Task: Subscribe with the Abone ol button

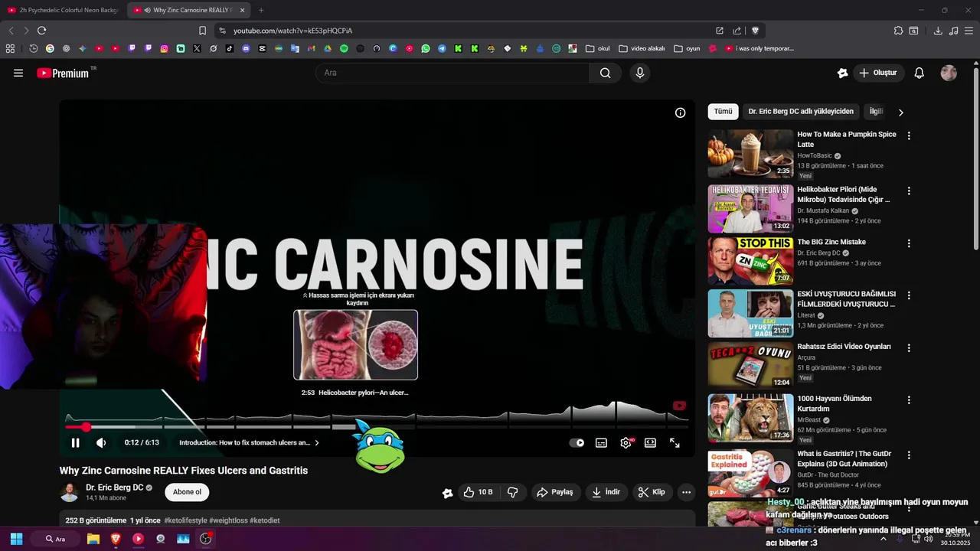Action: click(188, 492)
